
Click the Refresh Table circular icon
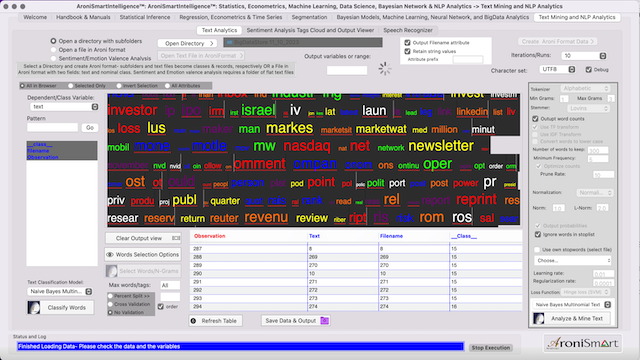(193, 321)
